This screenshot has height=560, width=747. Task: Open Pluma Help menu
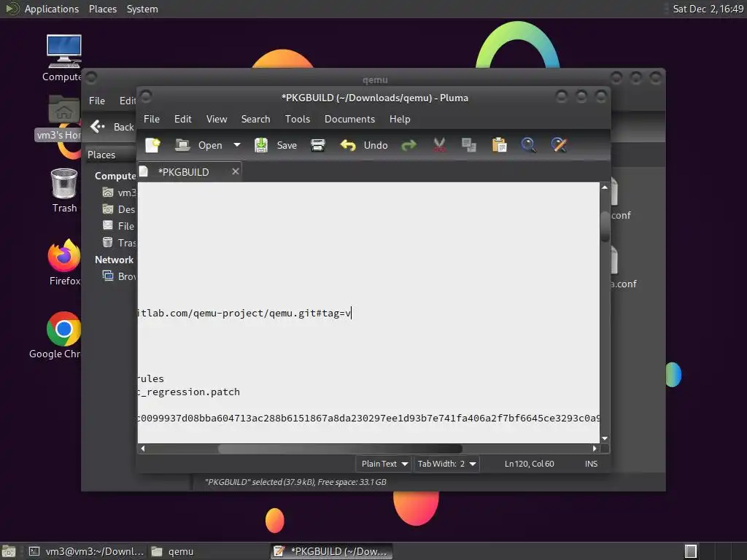click(x=400, y=119)
